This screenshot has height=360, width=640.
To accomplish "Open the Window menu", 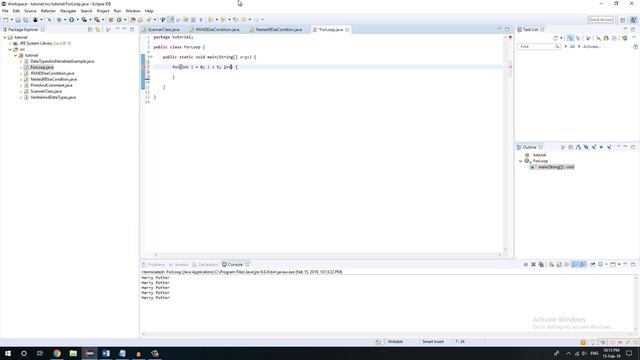I will pyautogui.click(x=133, y=11).
